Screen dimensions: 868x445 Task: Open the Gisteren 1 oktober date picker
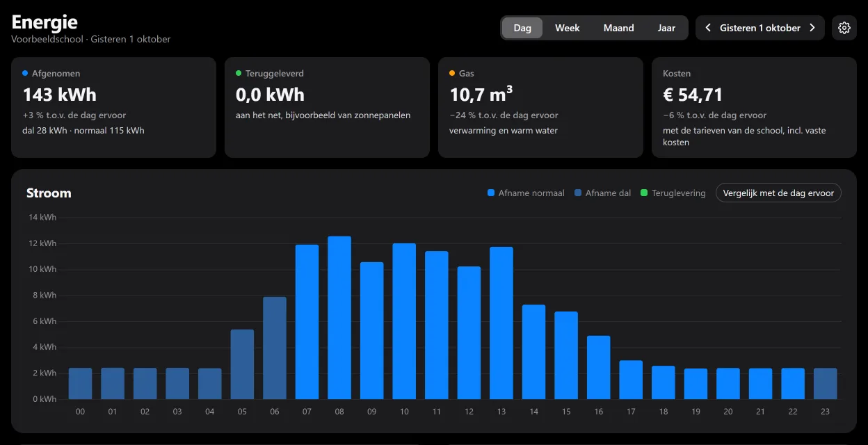click(760, 28)
